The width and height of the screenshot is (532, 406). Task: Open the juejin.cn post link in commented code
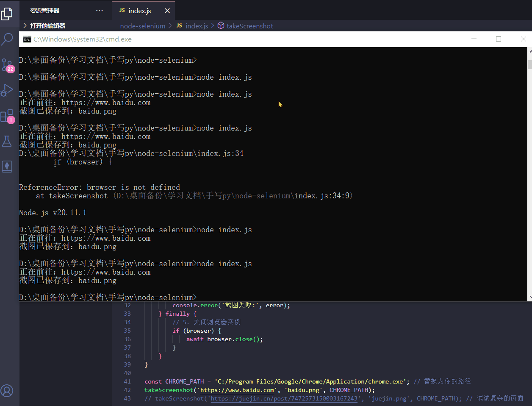tap(284, 398)
